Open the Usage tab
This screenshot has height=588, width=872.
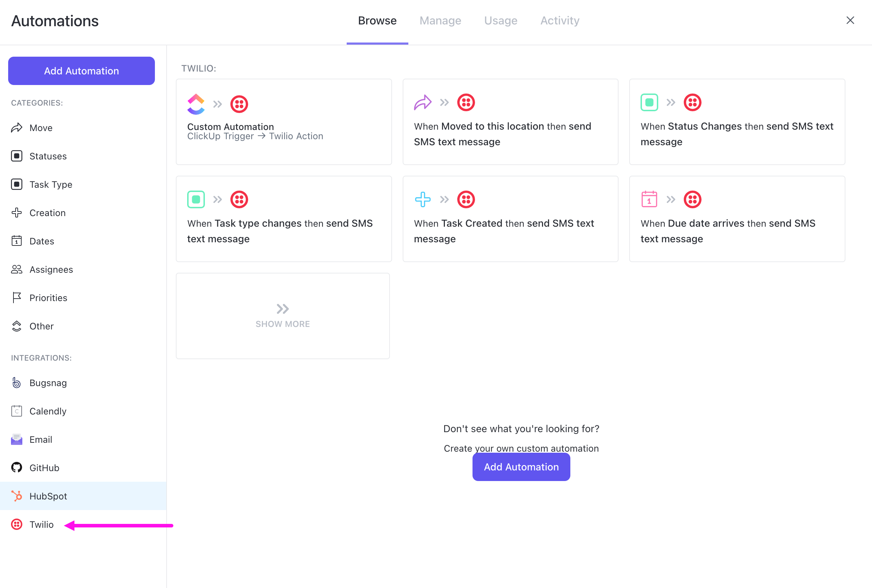[x=501, y=21]
